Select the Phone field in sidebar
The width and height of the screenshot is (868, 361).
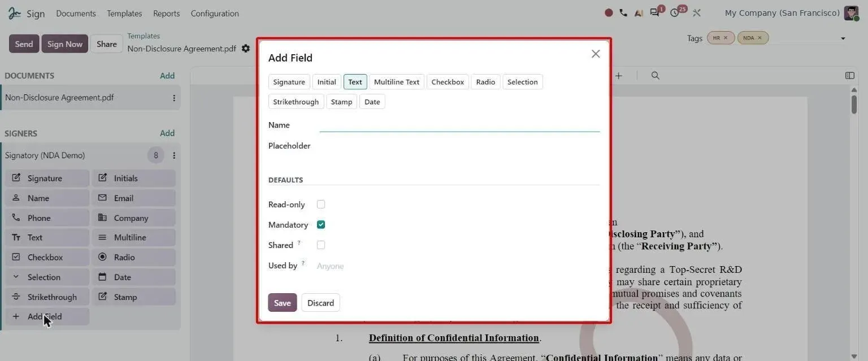pos(47,218)
